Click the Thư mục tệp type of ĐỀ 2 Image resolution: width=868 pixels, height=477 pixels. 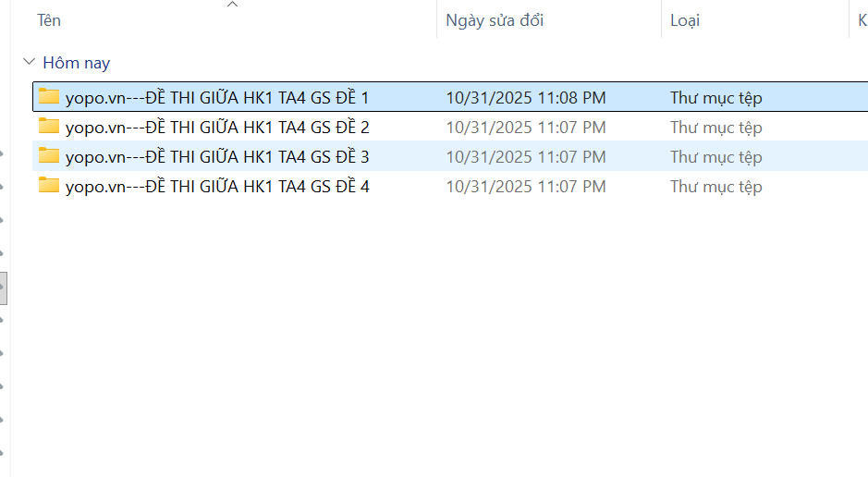(x=715, y=127)
